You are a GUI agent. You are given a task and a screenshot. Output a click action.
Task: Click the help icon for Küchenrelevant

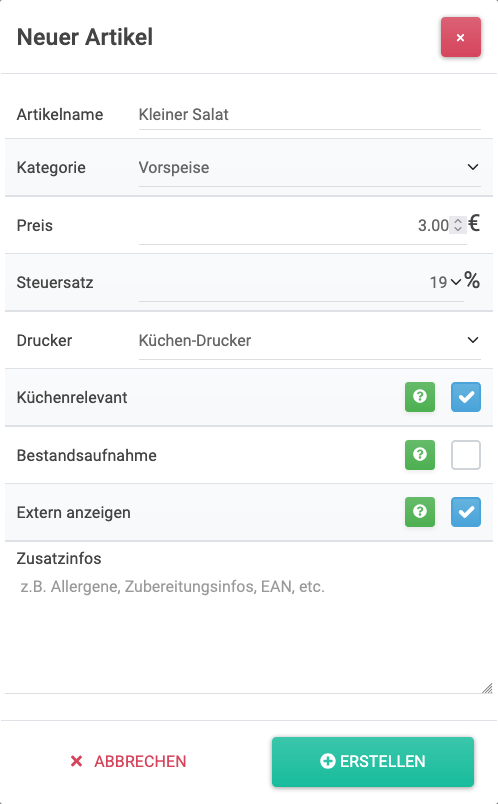pos(420,397)
